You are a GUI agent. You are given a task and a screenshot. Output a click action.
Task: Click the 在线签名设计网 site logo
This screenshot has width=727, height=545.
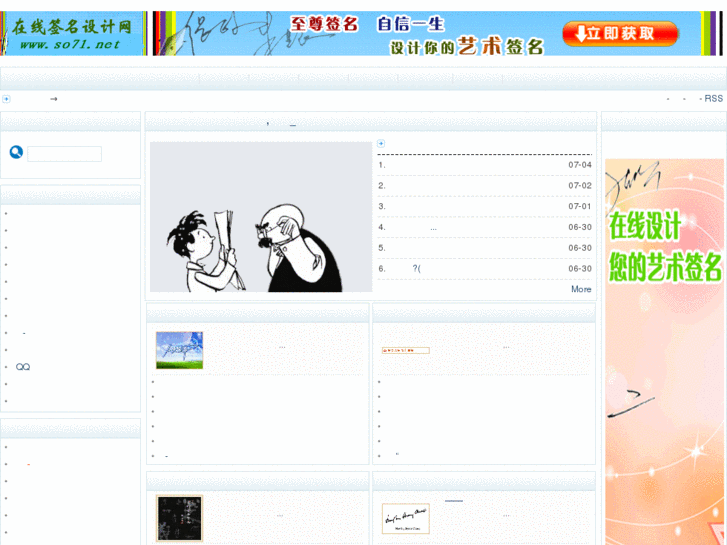(x=74, y=33)
